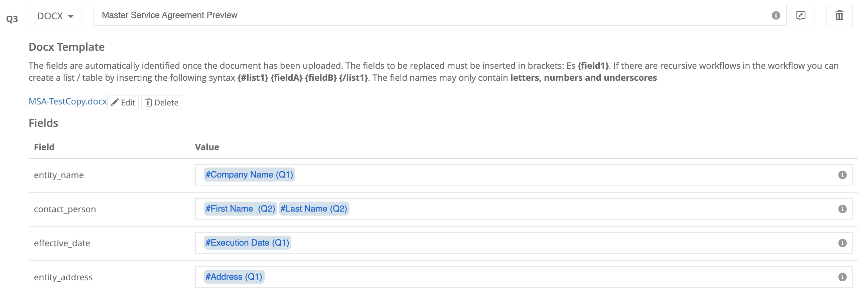Select the #Company Name (Q1) value tag

(x=249, y=175)
